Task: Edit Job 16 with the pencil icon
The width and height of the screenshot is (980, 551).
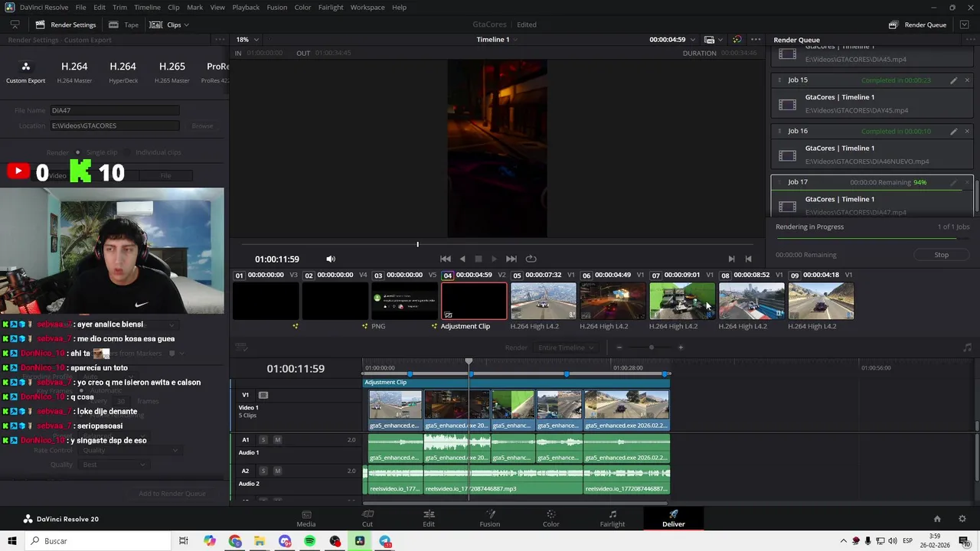Action: [x=953, y=132]
